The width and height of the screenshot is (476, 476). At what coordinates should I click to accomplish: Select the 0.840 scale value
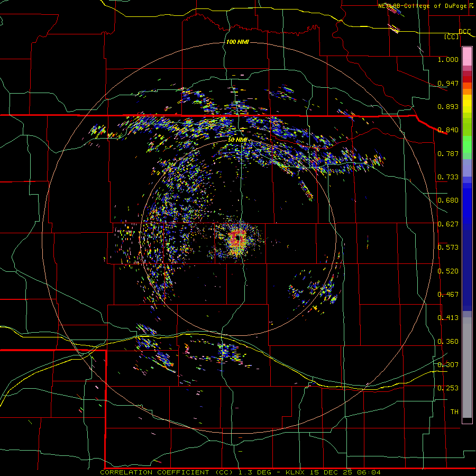point(448,130)
